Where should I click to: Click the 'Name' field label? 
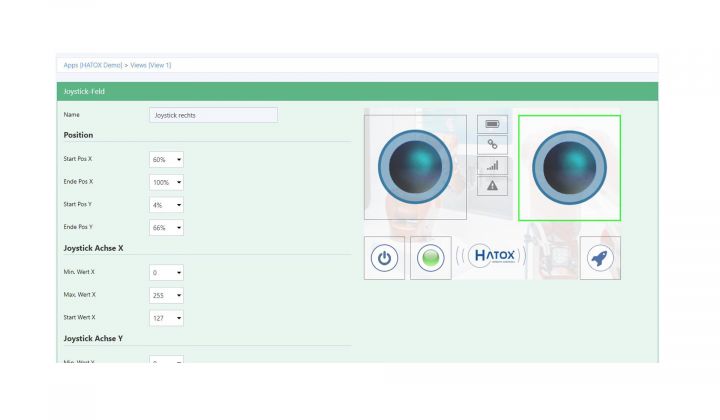click(x=72, y=115)
